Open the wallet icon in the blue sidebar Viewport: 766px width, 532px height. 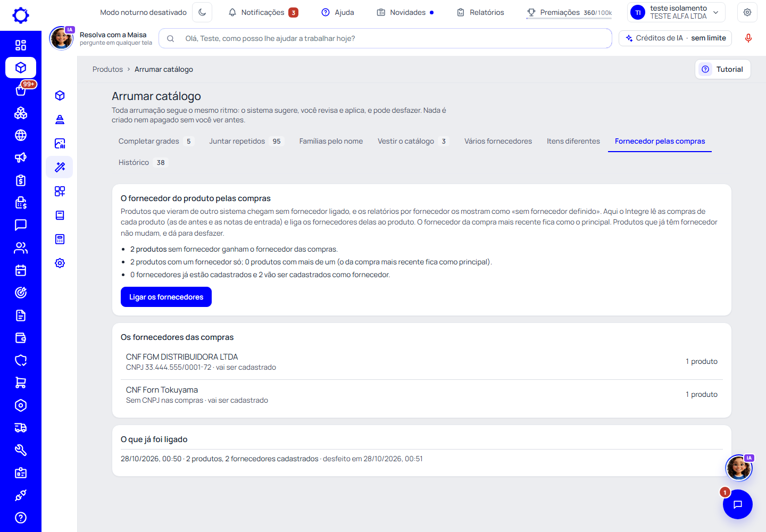pyautogui.click(x=21, y=338)
